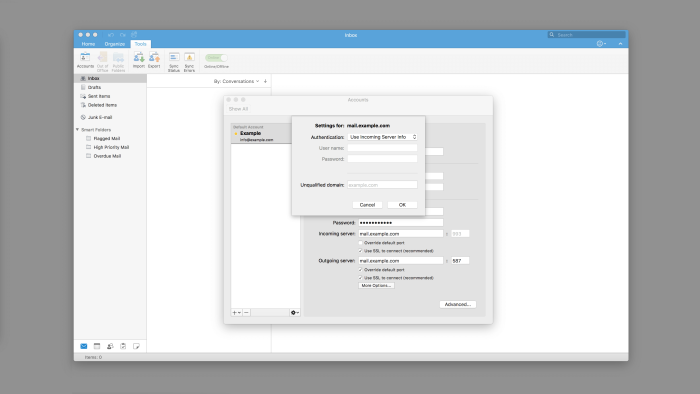Open the gear actions menu in Accounts
700x394 pixels.
tap(295, 313)
